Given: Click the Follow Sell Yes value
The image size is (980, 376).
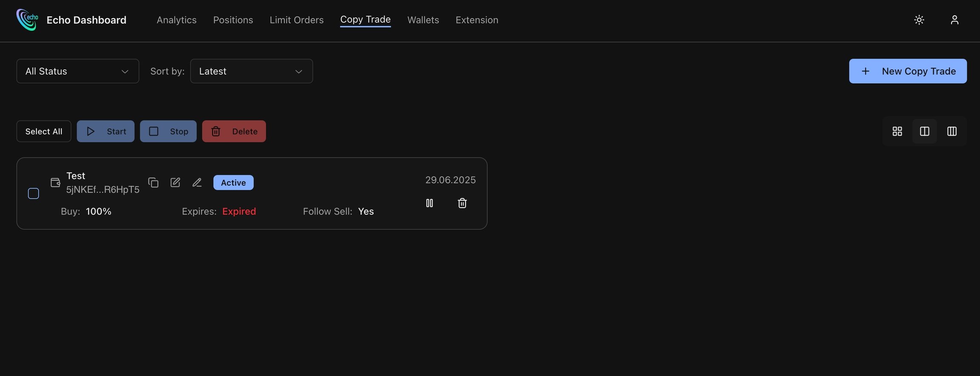Looking at the screenshot, I should [366, 211].
